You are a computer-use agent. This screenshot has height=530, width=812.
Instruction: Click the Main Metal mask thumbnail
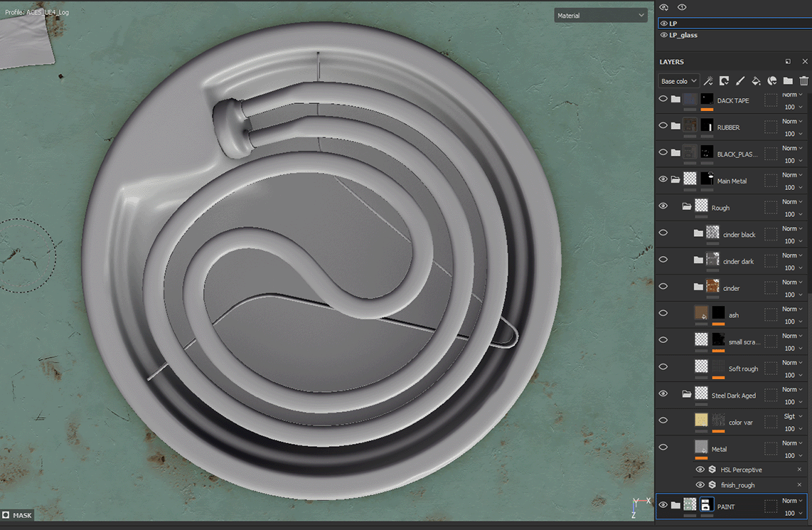point(706,179)
